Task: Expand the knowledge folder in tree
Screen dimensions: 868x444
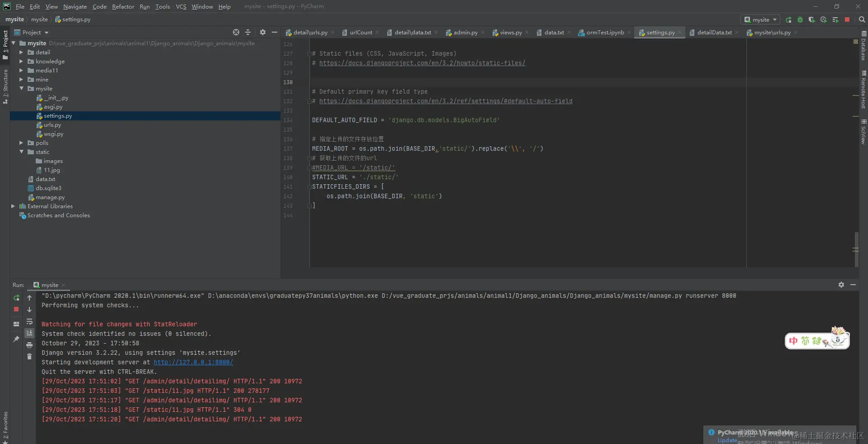Action: pyautogui.click(x=21, y=62)
